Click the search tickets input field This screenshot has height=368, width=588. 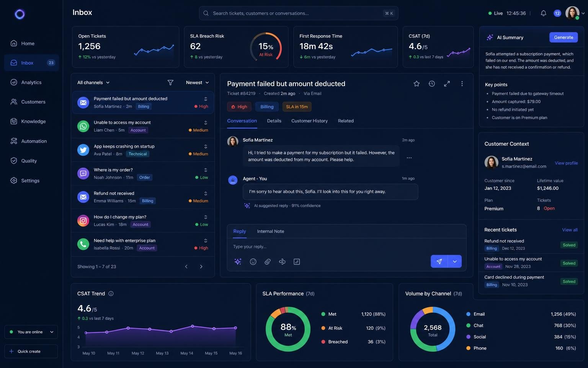point(299,13)
